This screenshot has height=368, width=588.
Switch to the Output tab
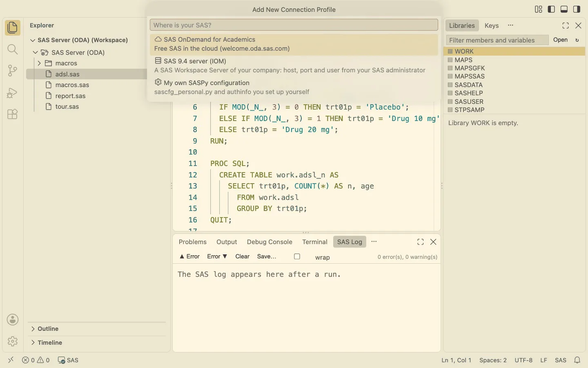point(227,242)
